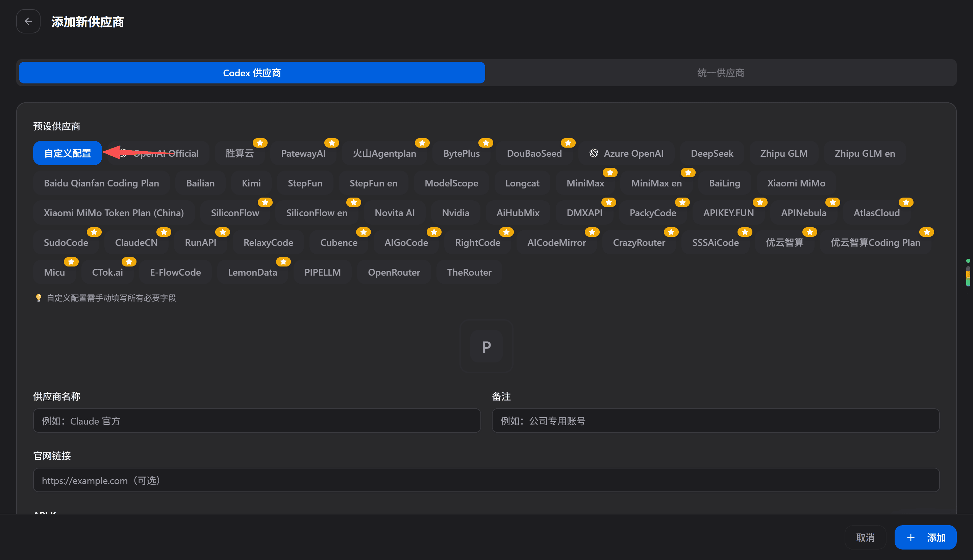Choose the APIKEY.FUN preset
Screen dimensions: 973x560
728,213
